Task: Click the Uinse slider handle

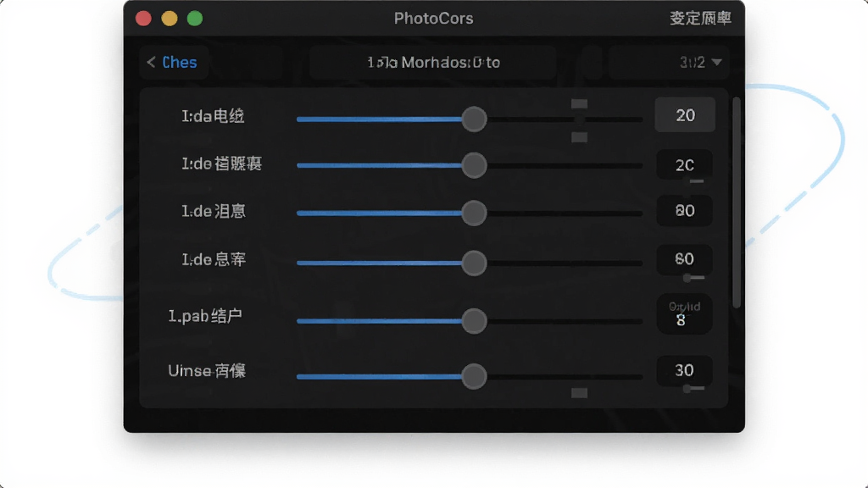Action: point(474,376)
